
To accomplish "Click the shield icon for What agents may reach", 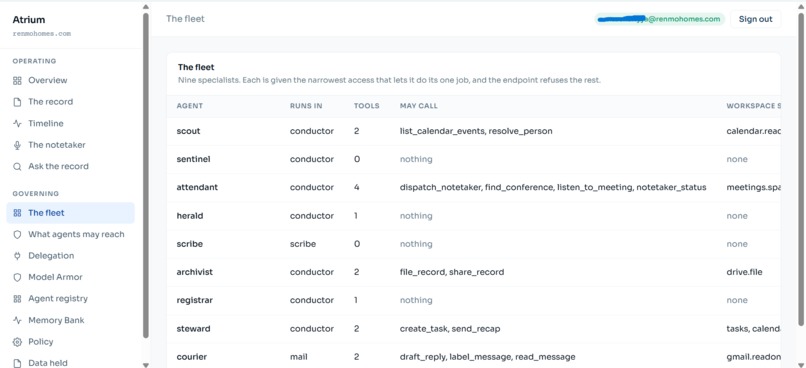I will pos(17,234).
